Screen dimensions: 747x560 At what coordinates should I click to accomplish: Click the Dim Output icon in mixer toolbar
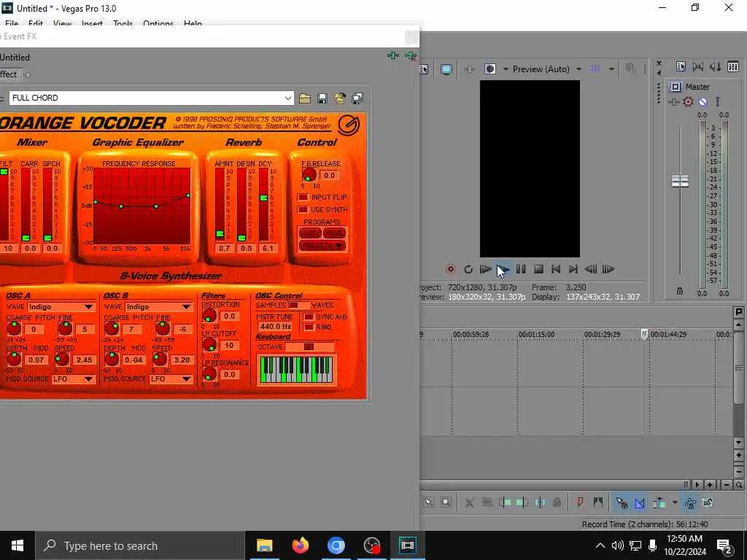tap(715, 67)
